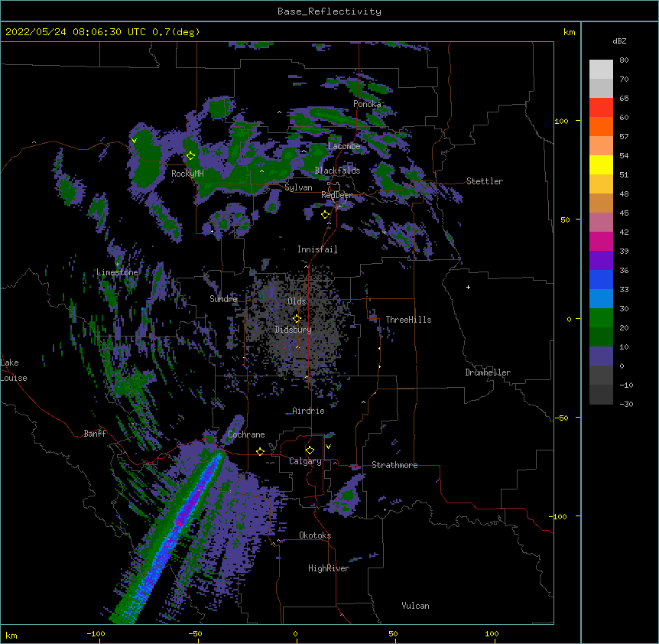Image resolution: width=659 pixels, height=644 pixels.
Task: Click the ThreeHills city label
Action: [408, 320]
